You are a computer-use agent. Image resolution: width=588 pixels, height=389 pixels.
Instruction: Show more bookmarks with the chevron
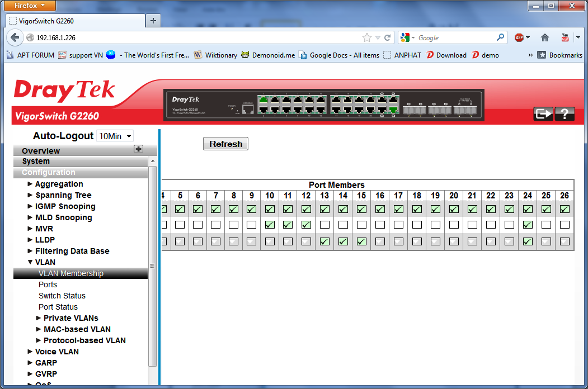pyautogui.click(x=530, y=55)
